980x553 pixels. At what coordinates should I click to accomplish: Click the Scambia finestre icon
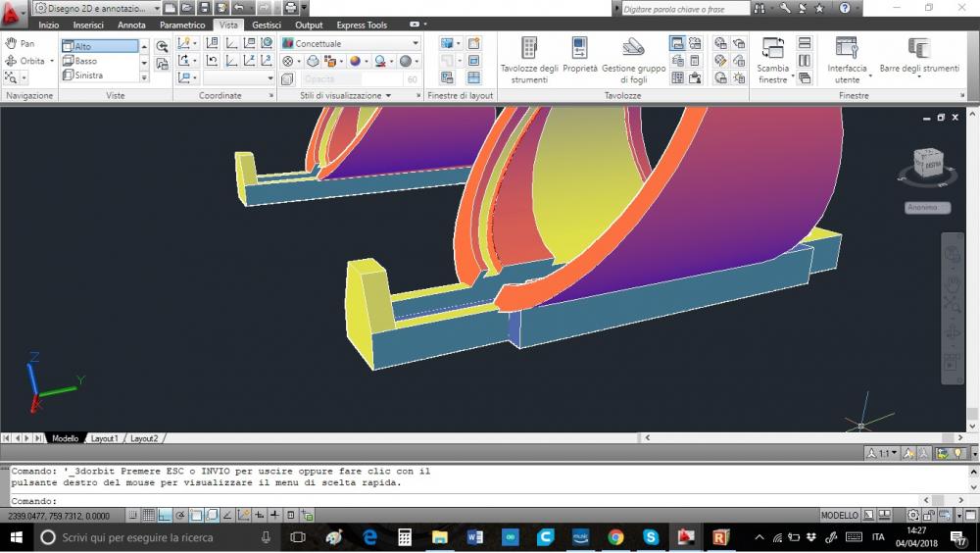point(772,59)
